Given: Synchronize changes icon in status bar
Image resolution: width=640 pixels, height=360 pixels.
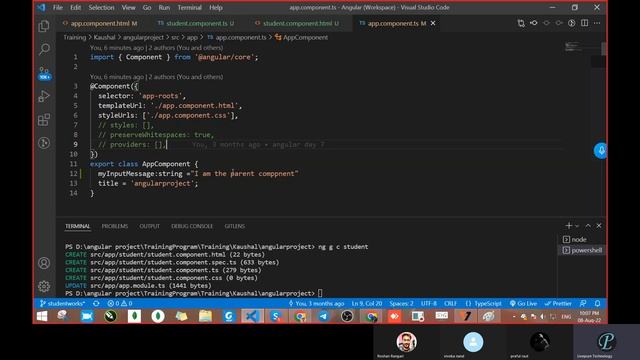Looking at the screenshot, I should pos(96,303).
